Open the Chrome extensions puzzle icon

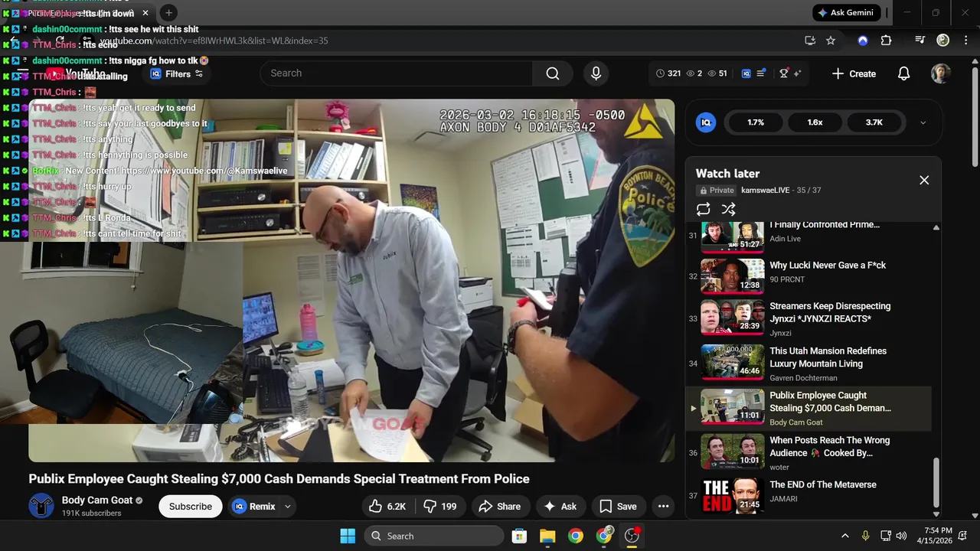886,41
